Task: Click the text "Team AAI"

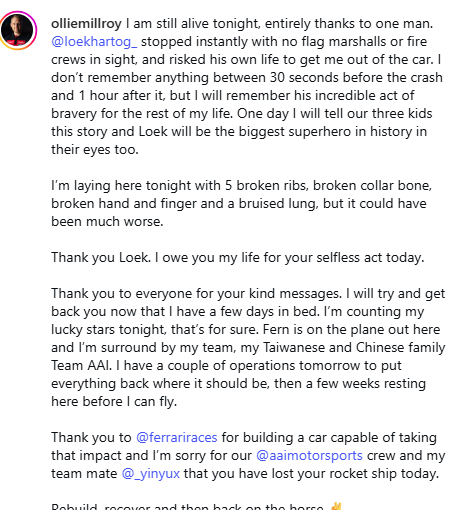Action: [81, 365]
